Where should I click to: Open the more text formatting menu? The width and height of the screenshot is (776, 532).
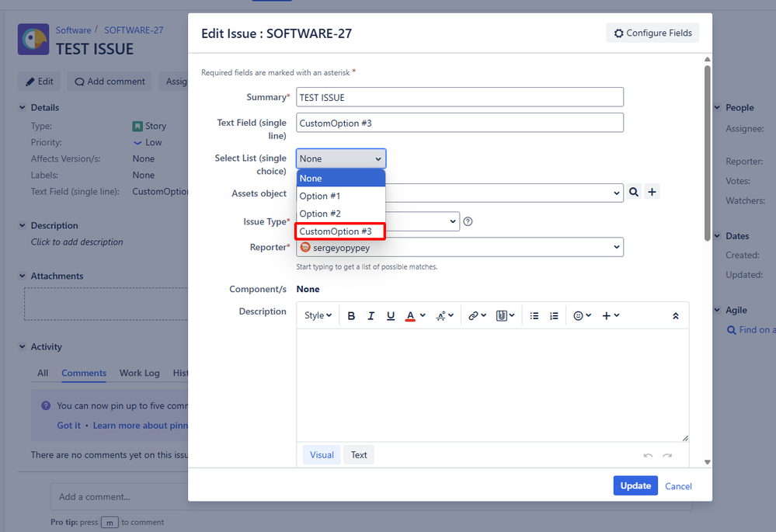(x=444, y=316)
